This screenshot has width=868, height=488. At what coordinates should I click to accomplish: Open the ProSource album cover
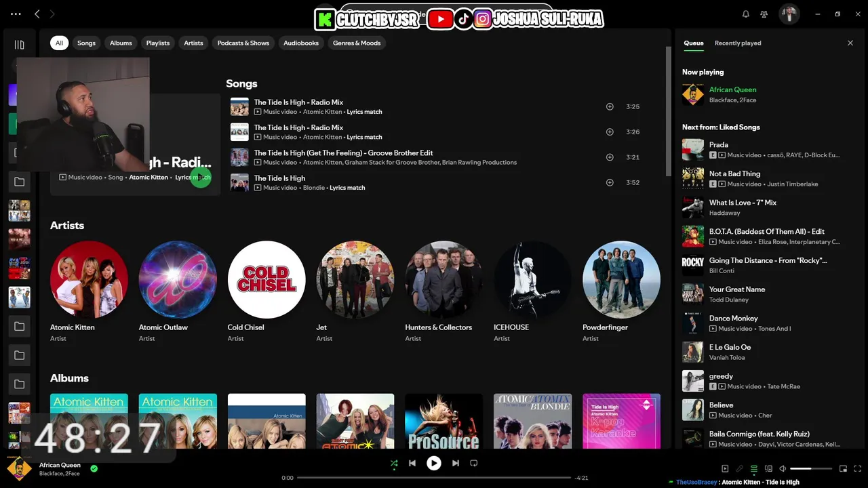pos(443,421)
